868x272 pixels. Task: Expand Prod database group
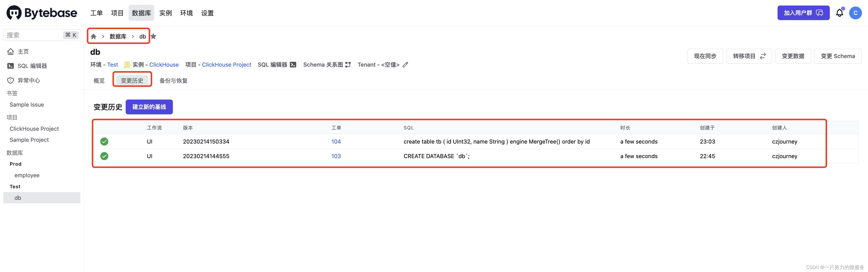click(15, 164)
